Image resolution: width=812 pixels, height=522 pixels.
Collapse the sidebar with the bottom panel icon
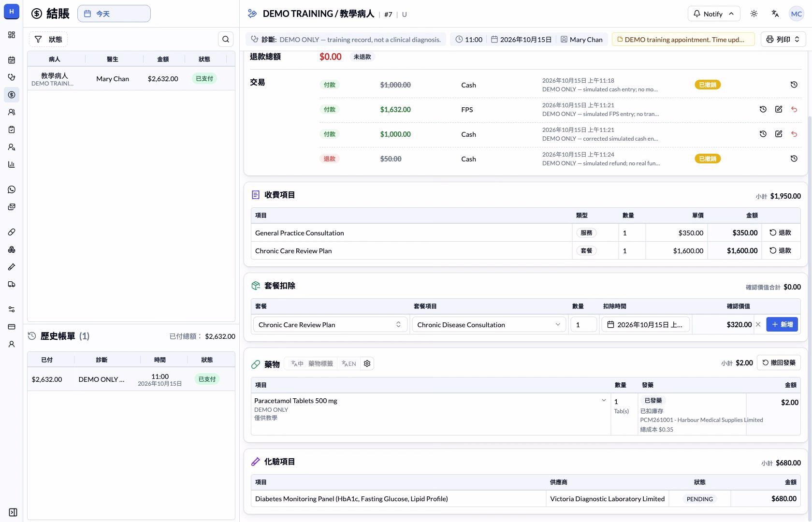[x=13, y=512]
